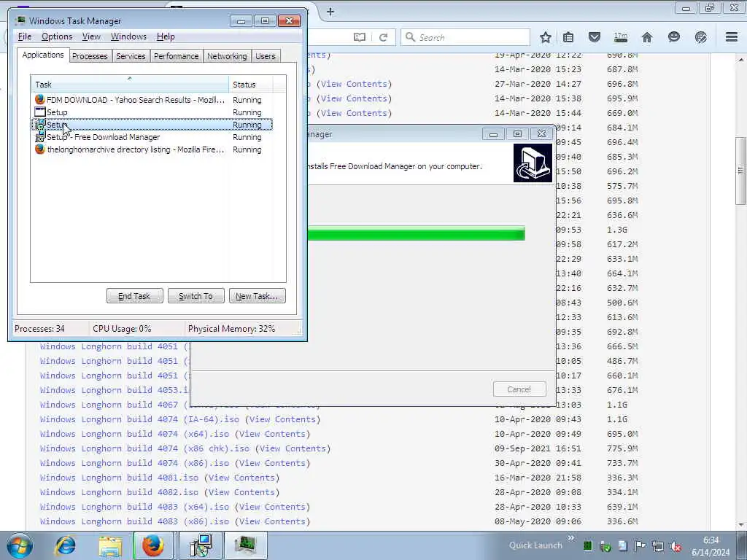The height and width of the screenshot is (560, 747).
Task: Click the Free Download Manager installer logo
Action: [x=533, y=163]
